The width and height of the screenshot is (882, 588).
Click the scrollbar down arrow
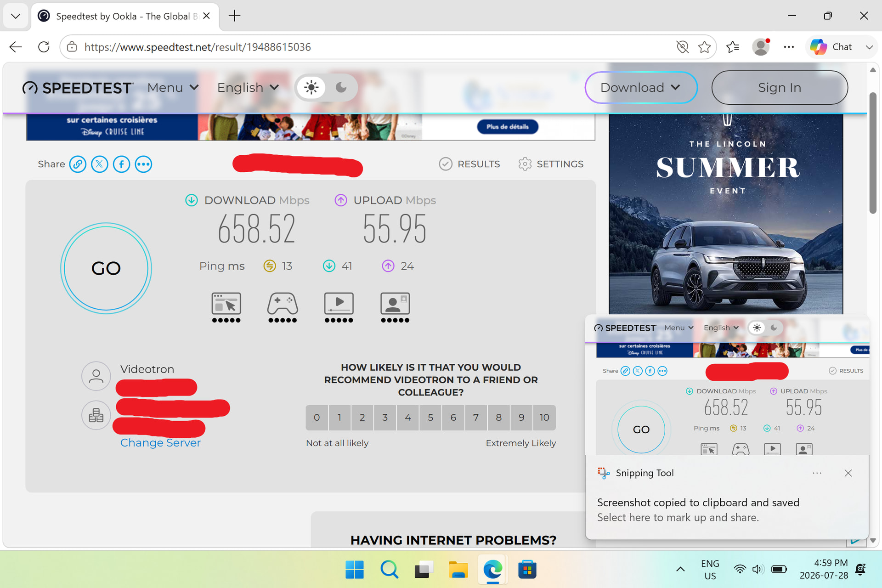point(873,541)
